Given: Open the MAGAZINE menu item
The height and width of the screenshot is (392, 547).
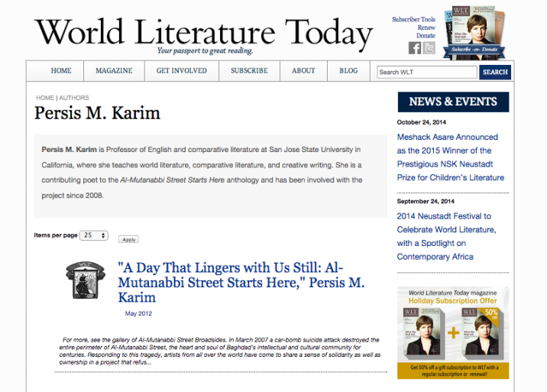Looking at the screenshot, I should (x=114, y=71).
